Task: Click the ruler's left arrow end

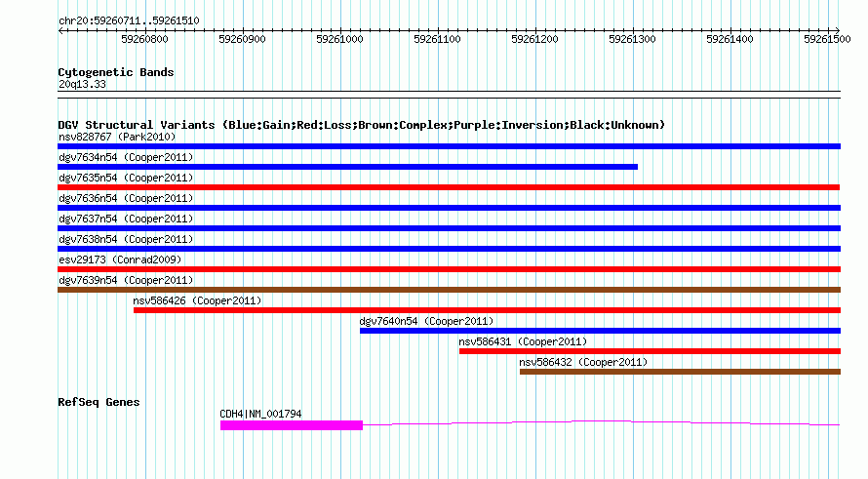Action: (60, 30)
